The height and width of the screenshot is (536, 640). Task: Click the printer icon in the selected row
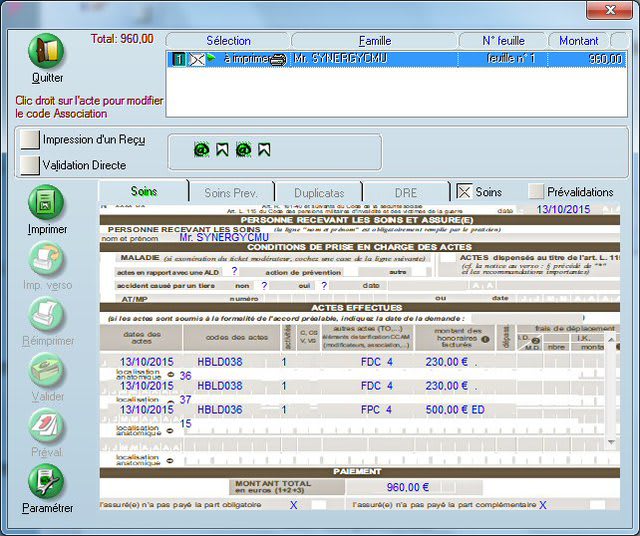coord(278,60)
